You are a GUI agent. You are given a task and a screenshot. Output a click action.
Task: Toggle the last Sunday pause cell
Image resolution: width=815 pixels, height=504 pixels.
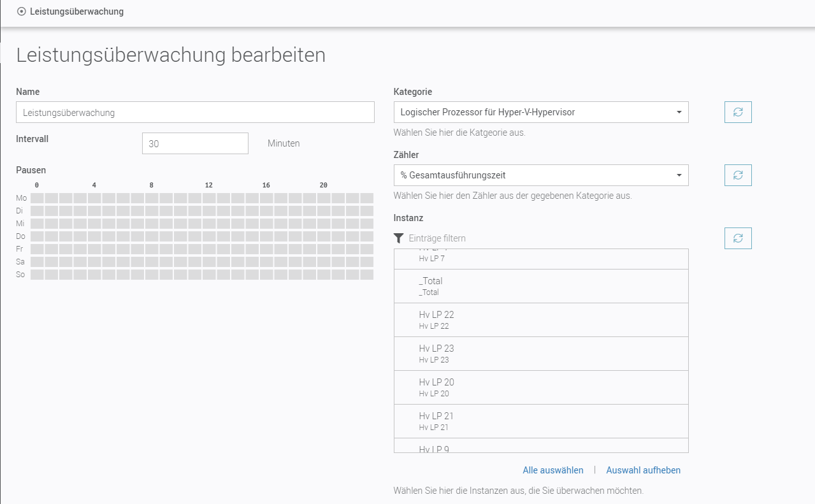pos(367,275)
